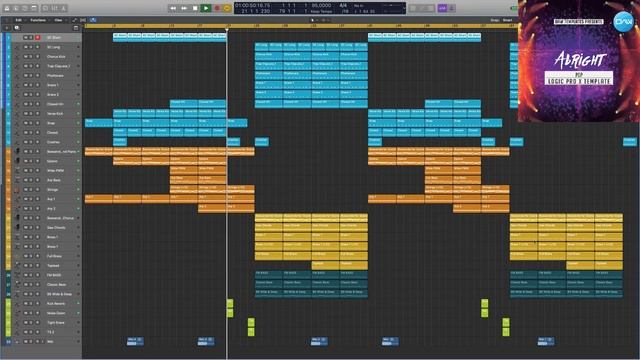Disable red record-enable on track 1

38,38
